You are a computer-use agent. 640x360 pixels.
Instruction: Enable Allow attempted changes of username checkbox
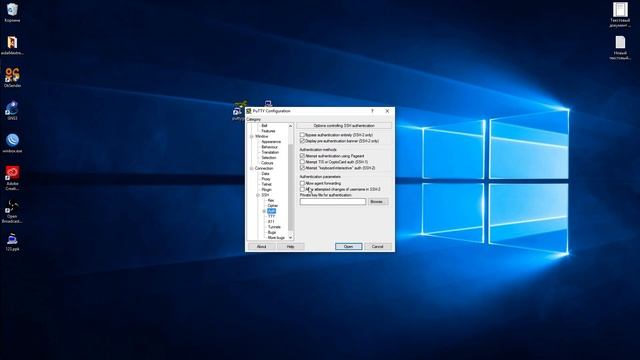click(302, 189)
